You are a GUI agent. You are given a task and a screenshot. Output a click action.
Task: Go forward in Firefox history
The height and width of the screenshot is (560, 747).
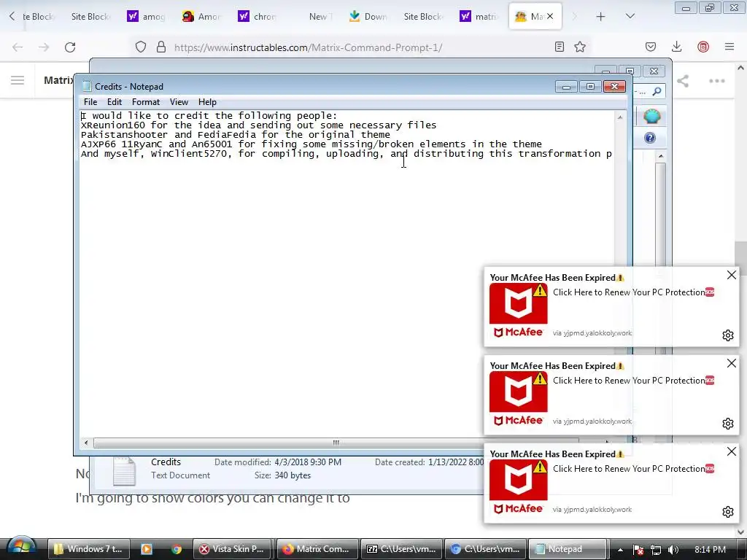pos(44,47)
